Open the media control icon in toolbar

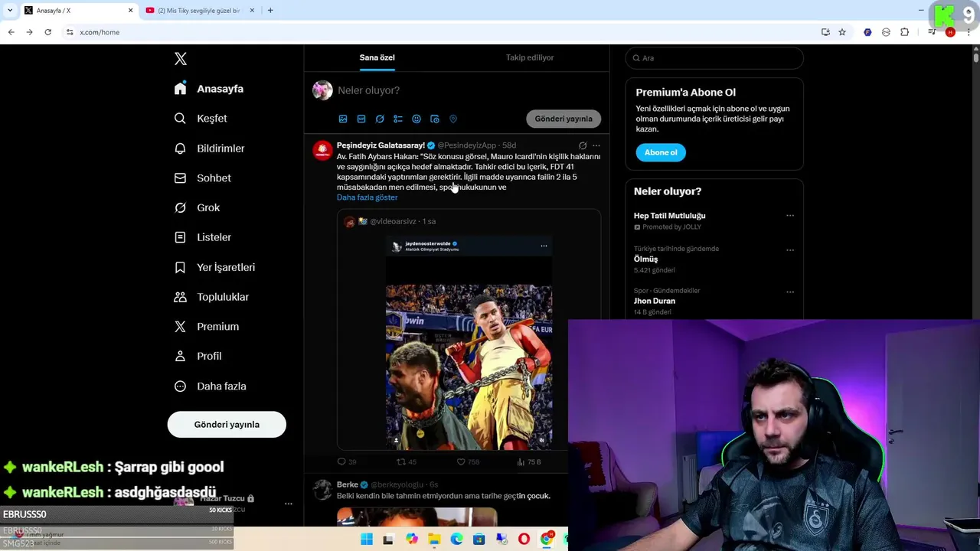(932, 32)
